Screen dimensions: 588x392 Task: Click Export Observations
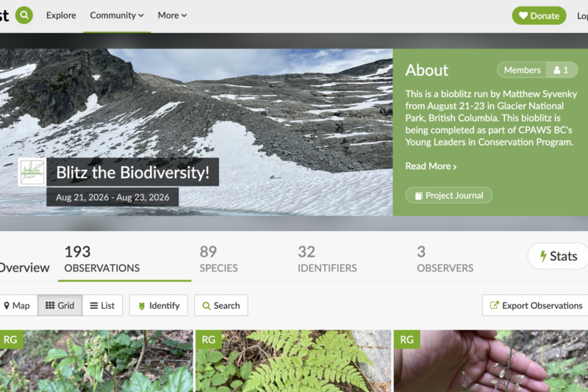click(x=536, y=305)
